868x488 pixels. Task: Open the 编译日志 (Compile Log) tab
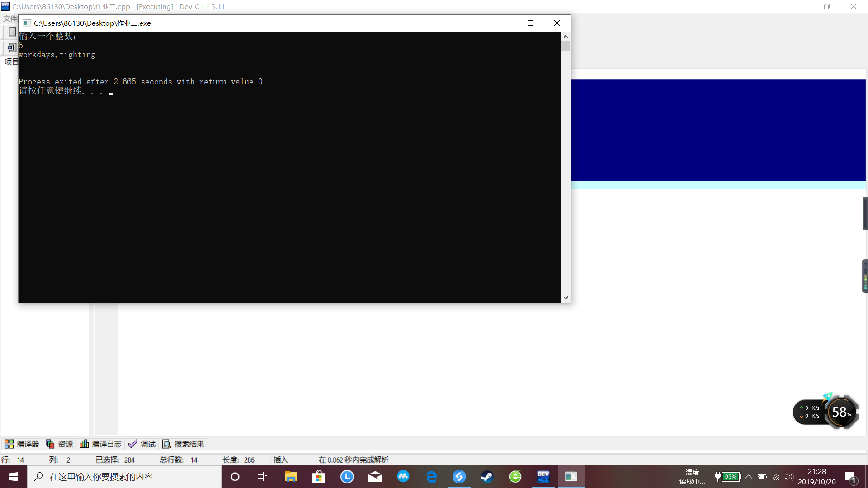pos(100,444)
